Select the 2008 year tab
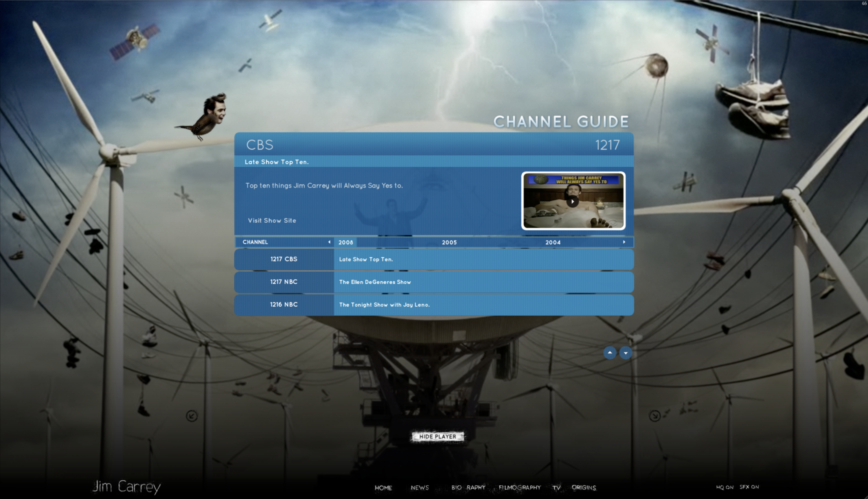This screenshot has height=499, width=868. pyautogui.click(x=345, y=242)
